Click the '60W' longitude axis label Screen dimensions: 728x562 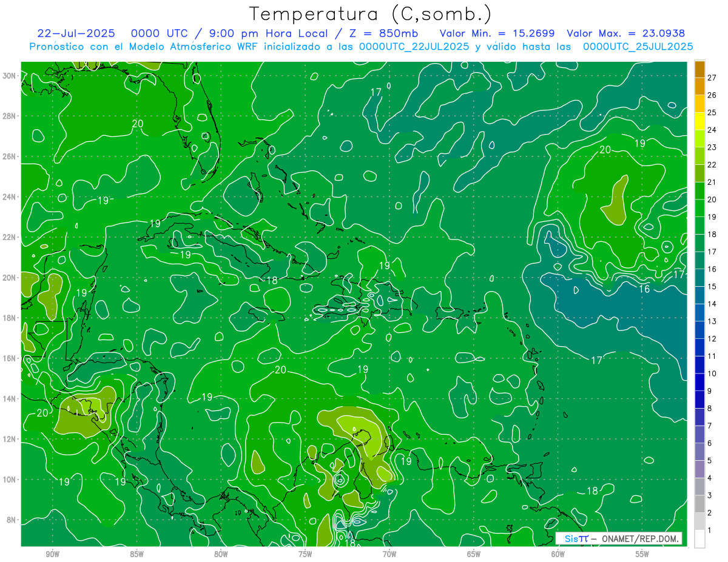point(558,554)
